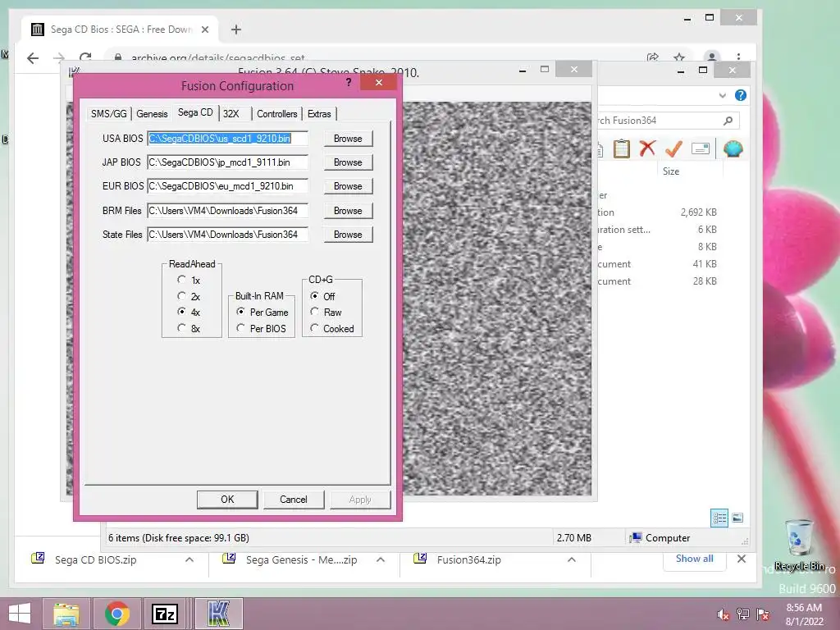Switch Explorer to details view
Screen dimensions: 840x630
pyautogui.click(x=719, y=518)
